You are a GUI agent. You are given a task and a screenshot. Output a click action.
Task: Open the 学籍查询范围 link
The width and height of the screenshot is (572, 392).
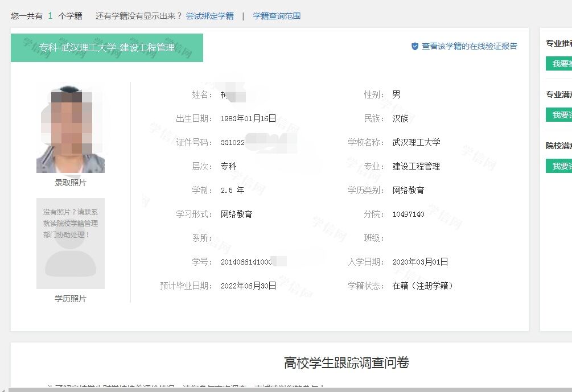pyautogui.click(x=277, y=16)
